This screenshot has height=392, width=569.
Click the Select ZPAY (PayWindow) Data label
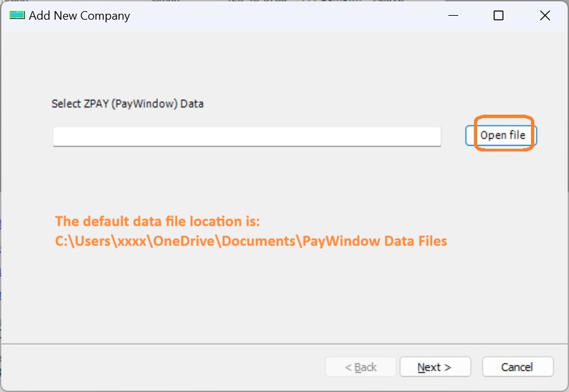point(128,104)
